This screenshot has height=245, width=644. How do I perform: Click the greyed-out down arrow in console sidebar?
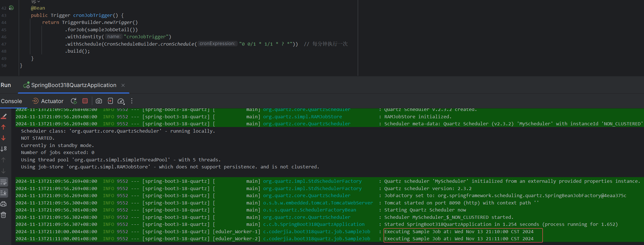pos(4,171)
